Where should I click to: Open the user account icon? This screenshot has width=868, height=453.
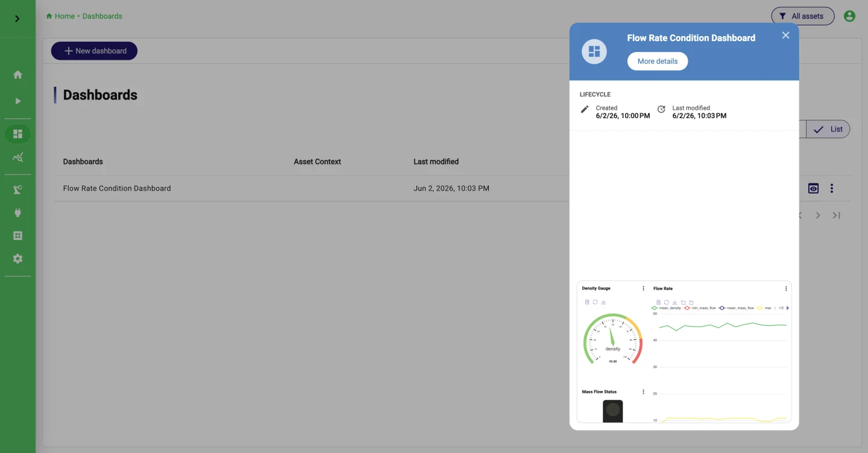coord(849,16)
